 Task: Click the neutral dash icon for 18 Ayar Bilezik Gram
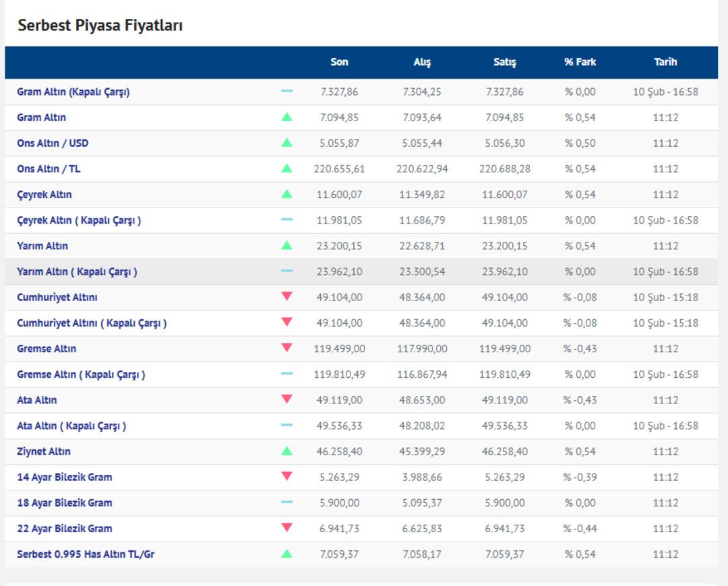click(x=286, y=502)
